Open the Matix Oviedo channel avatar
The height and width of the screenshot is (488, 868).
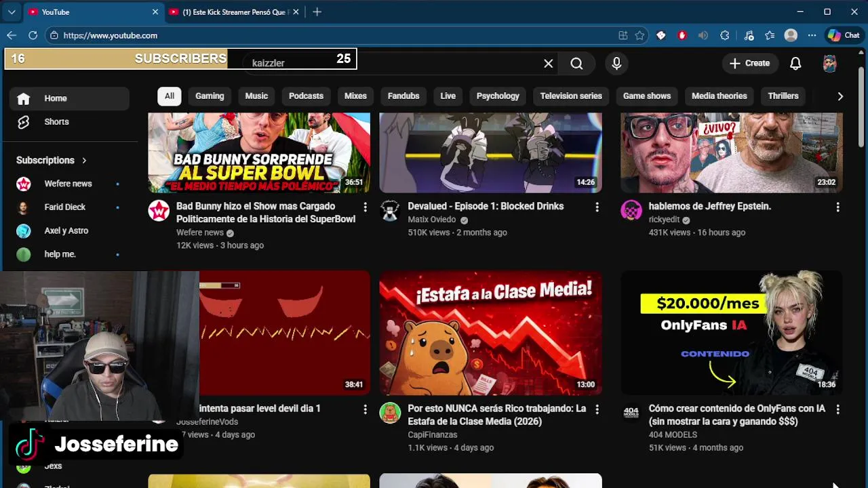(390, 211)
